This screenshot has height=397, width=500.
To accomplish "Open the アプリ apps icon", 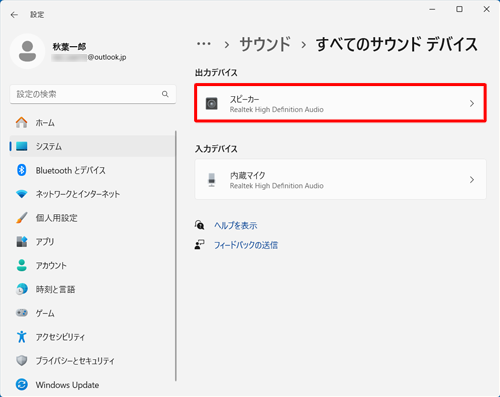I will click(22, 241).
